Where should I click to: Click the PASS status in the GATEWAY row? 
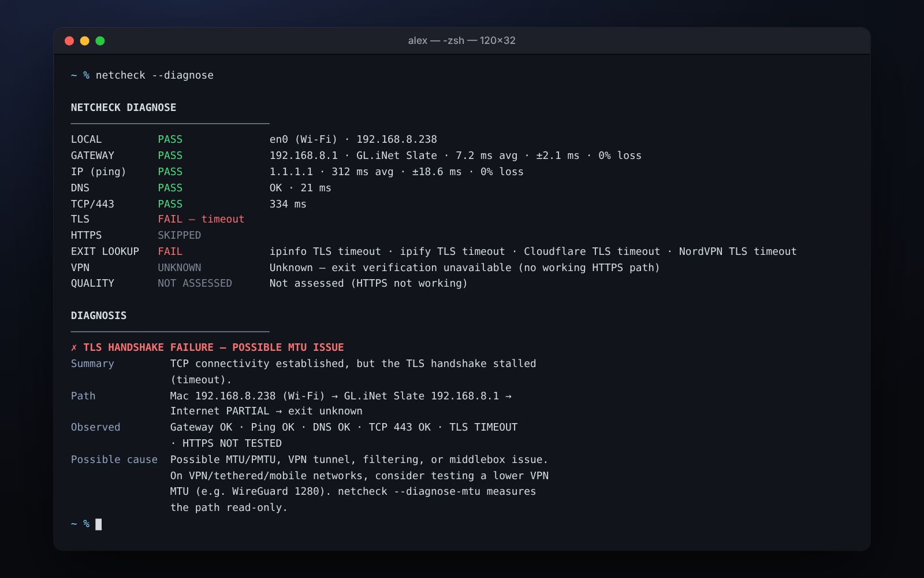(170, 155)
